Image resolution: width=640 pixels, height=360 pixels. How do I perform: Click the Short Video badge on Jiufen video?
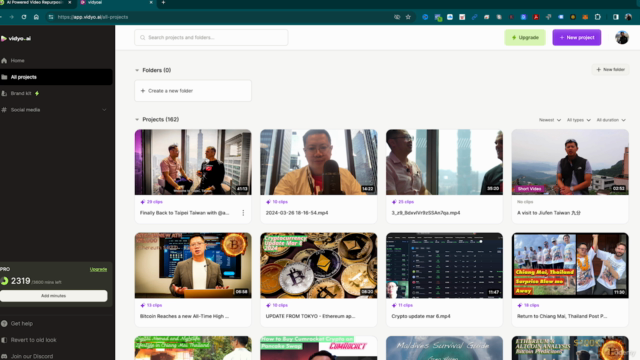point(529,189)
